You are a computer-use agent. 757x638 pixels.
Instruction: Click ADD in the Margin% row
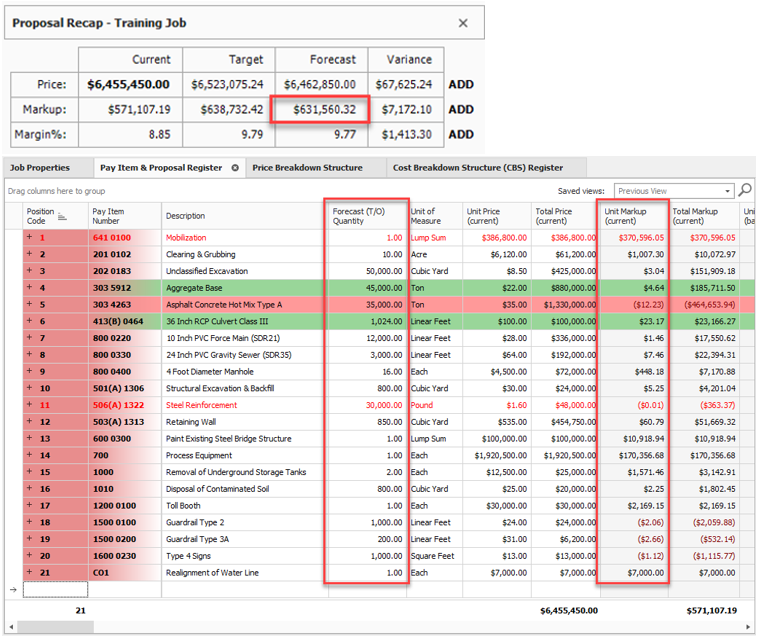point(461,135)
